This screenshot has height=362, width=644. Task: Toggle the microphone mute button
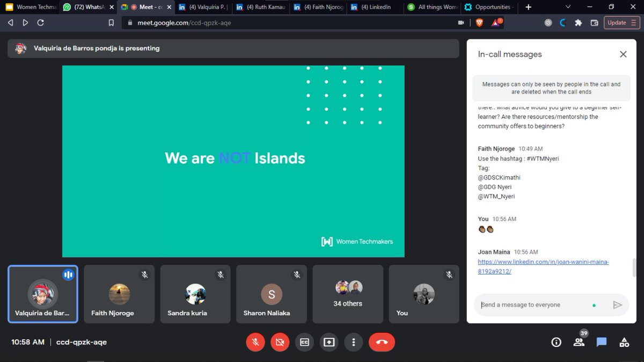coord(255,342)
